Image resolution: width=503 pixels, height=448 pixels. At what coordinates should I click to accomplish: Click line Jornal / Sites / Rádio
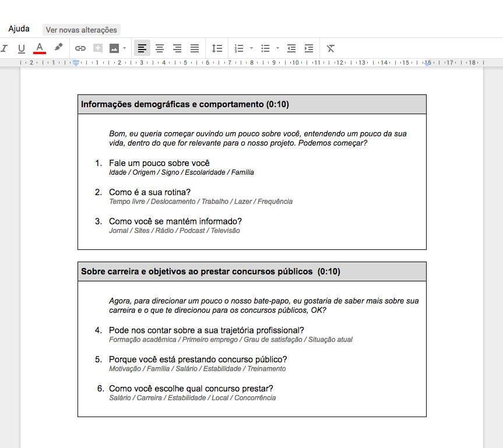(x=174, y=231)
